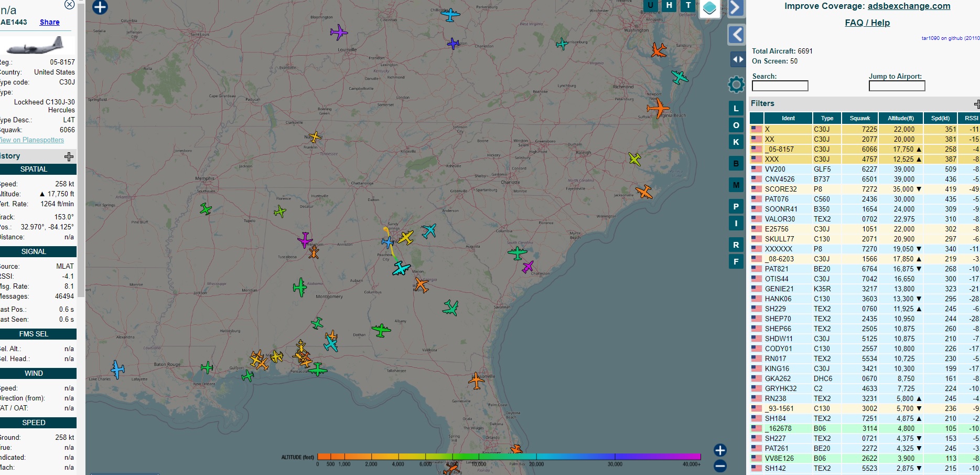
Task: Select the GRYHK32 aircraft row
Action: click(x=865, y=388)
